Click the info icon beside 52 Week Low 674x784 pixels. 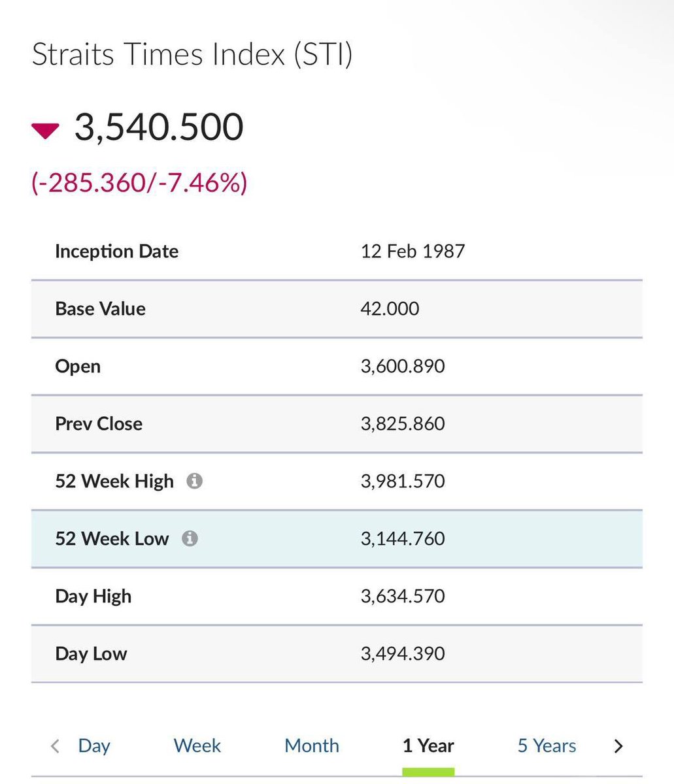190,539
